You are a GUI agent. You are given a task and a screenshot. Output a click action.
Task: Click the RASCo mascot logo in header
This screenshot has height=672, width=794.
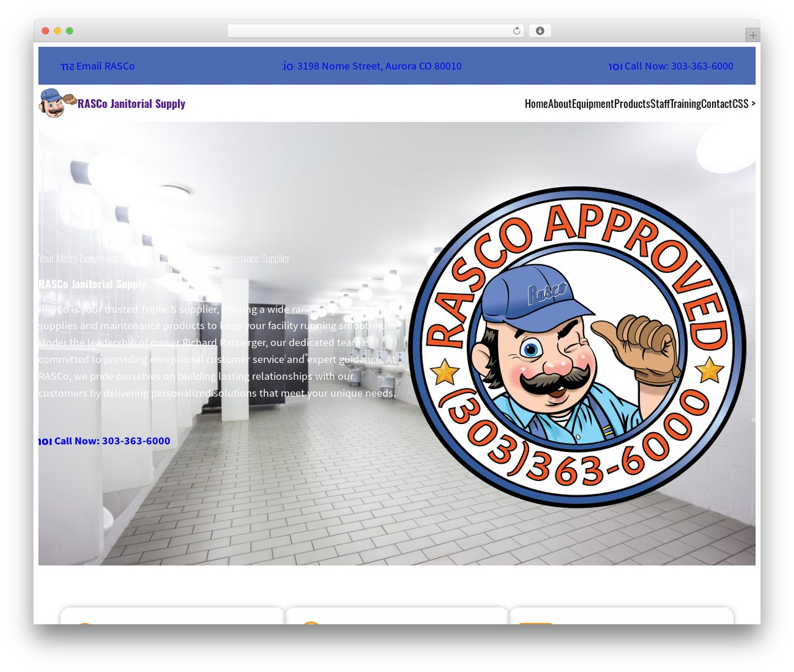58,103
